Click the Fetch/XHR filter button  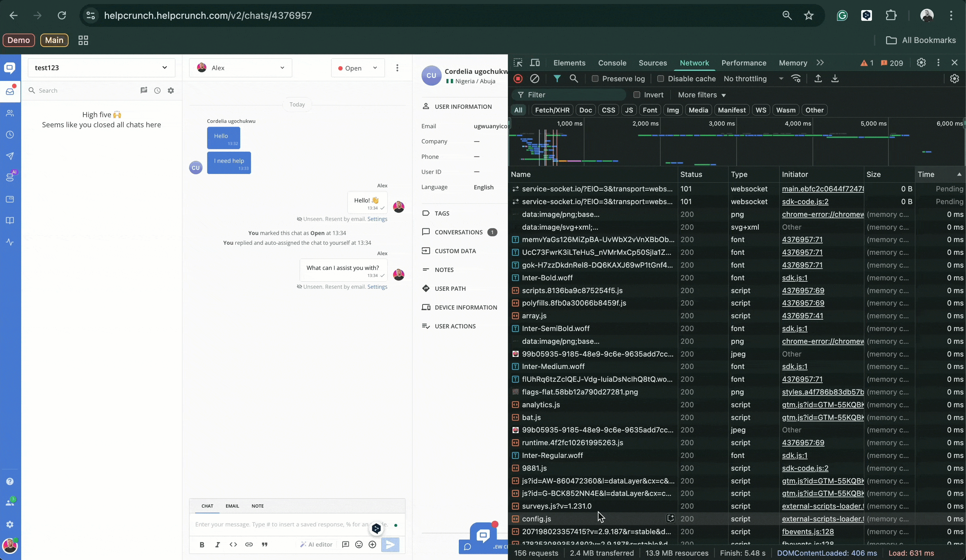552,110
